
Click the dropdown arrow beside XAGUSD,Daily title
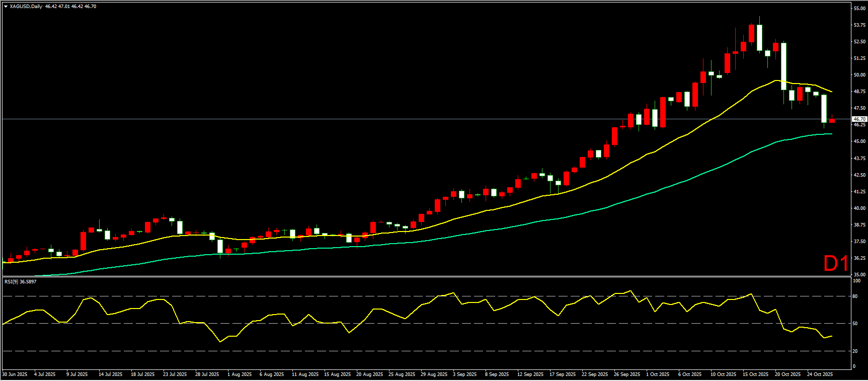6,7
